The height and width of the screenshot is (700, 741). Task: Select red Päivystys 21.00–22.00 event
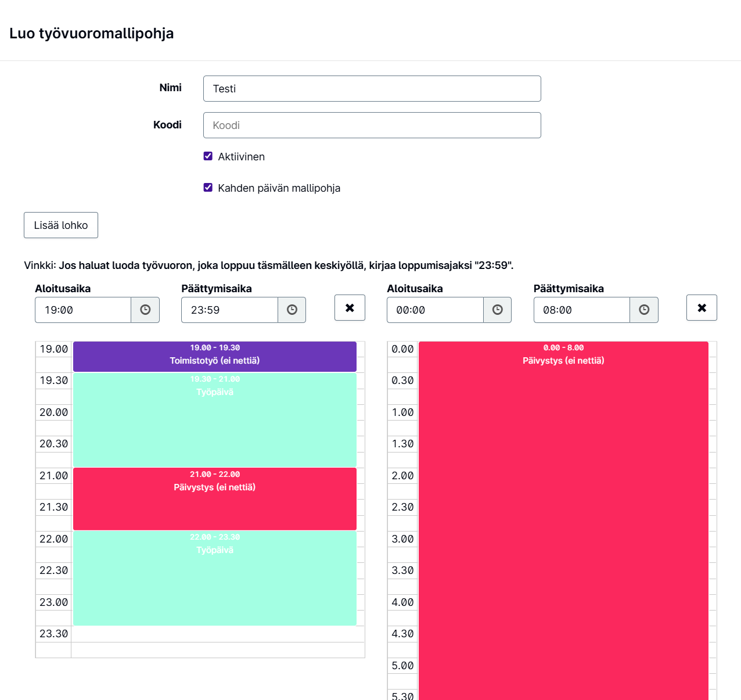[x=215, y=499]
